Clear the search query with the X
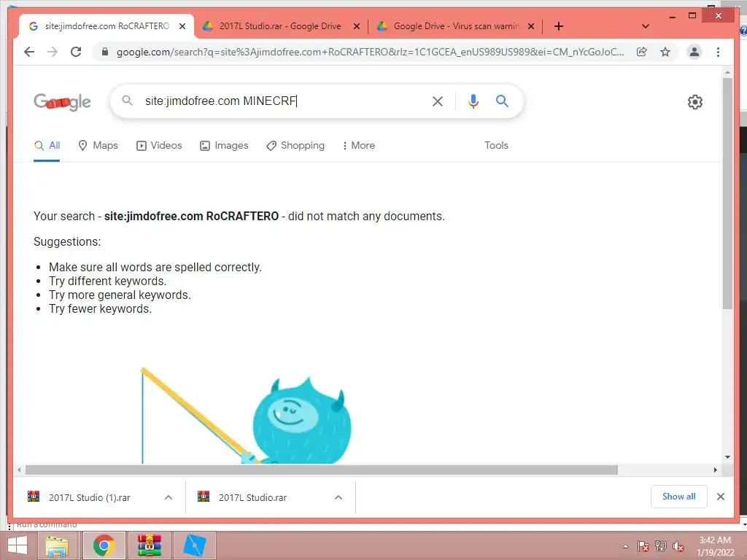The width and height of the screenshot is (747, 560). click(438, 101)
